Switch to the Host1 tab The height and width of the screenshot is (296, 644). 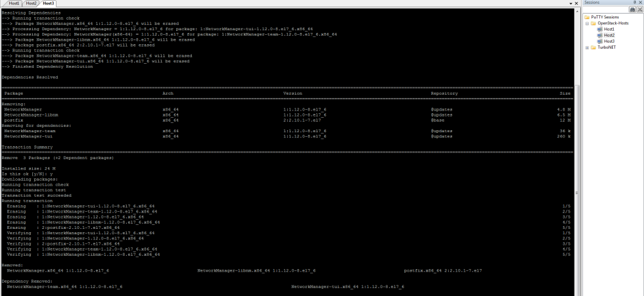click(x=14, y=3)
